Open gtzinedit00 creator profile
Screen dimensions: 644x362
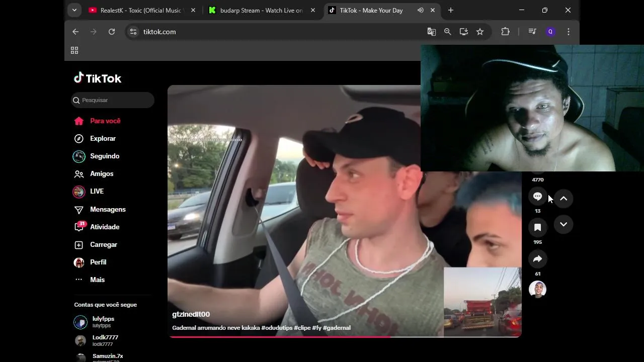pyautogui.click(x=191, y=314)
